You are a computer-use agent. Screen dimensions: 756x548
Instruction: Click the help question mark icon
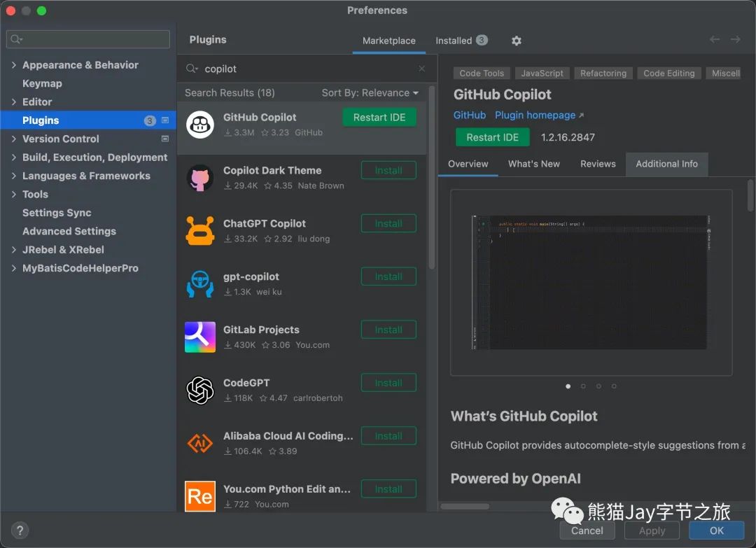[19, 530]
